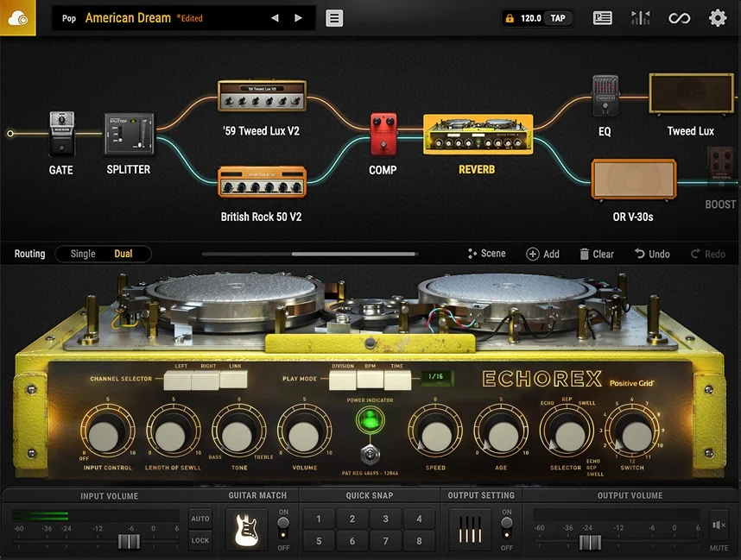Select Quick Snap slot 5
The width and height of the screenshot is (741, 560).
pyautogui.click(x=319, y=541)
